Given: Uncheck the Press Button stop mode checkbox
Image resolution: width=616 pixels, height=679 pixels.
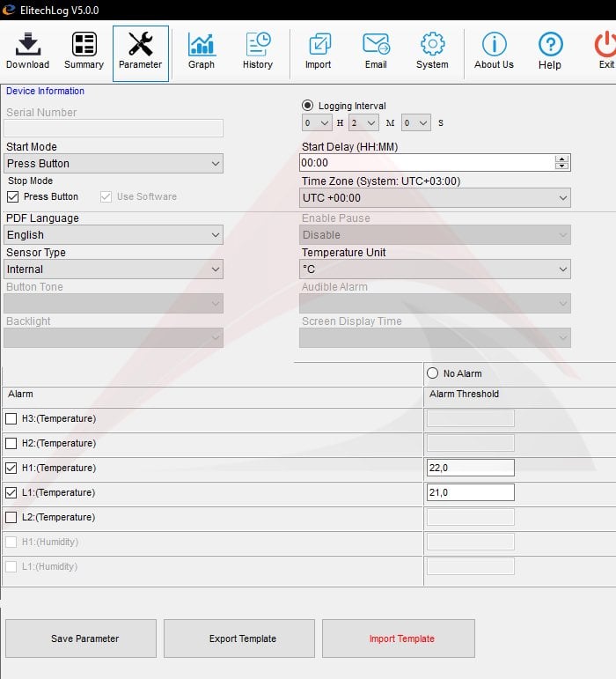Looking at the screenshot, I should click(x=12, y=197).
